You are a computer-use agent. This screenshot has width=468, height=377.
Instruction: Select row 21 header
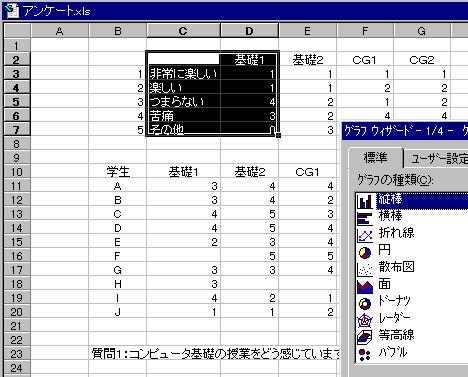[17, 326]
